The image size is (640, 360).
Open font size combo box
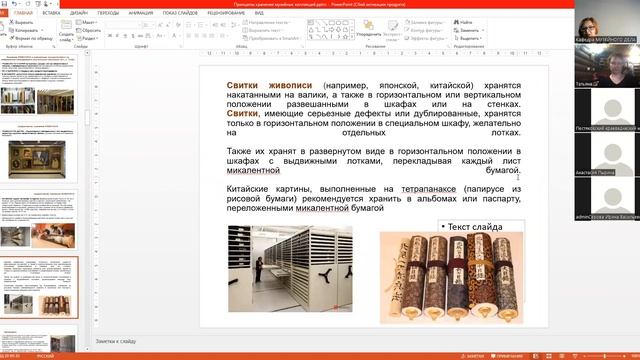[148, 25]
